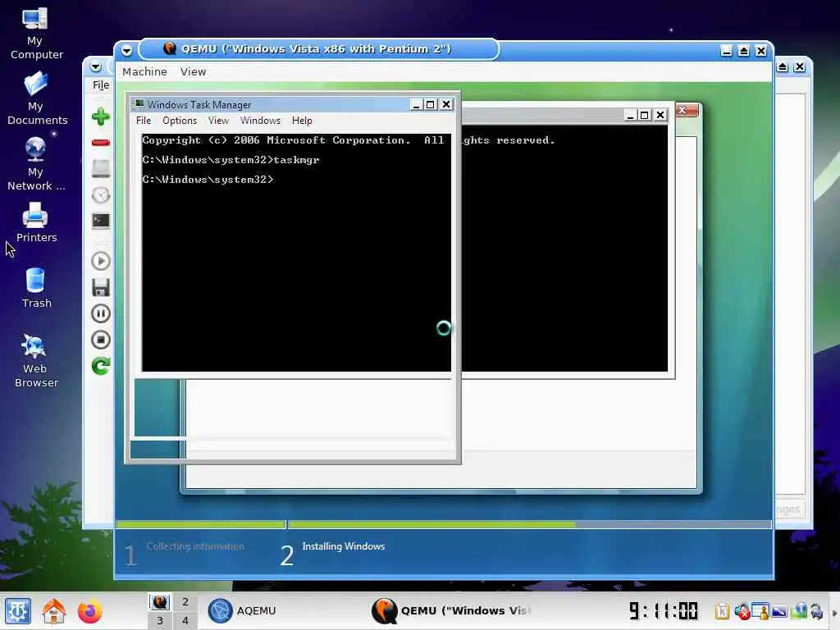Activate the QEMU Windows Vista taskbar entry
The width and height of the screenshot is (840, 630).
[x=451, y=610]
